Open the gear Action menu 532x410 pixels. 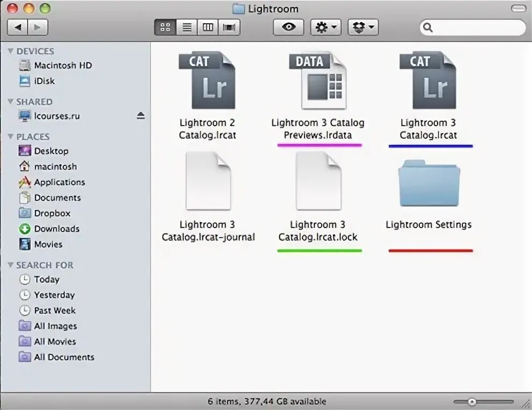(x=326, y=27)
